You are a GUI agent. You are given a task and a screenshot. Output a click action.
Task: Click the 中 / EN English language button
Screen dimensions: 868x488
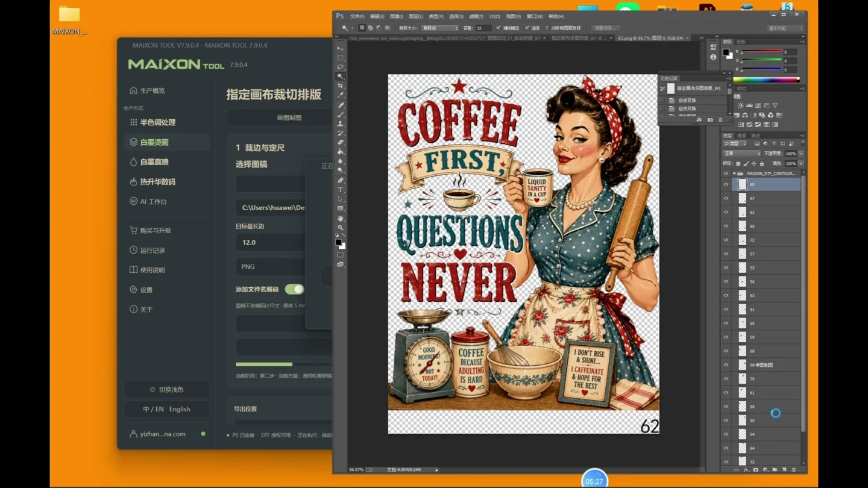click(x=167, y=409)
